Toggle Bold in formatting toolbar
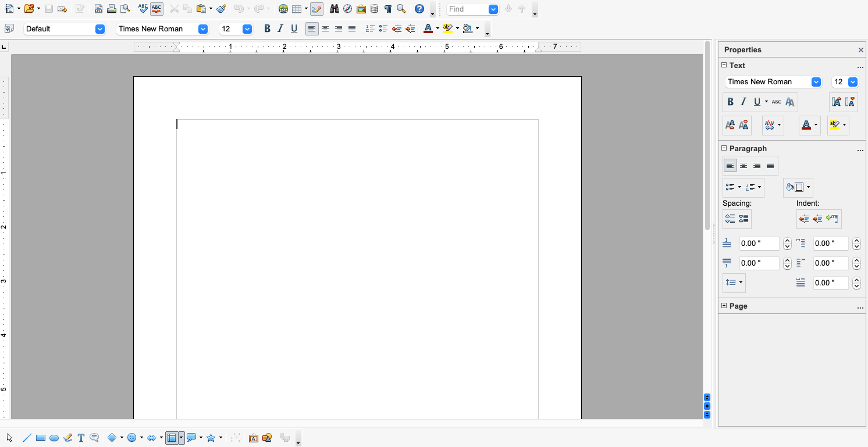The height and width of the screenshot is (447, 868). tap(267, 28)
